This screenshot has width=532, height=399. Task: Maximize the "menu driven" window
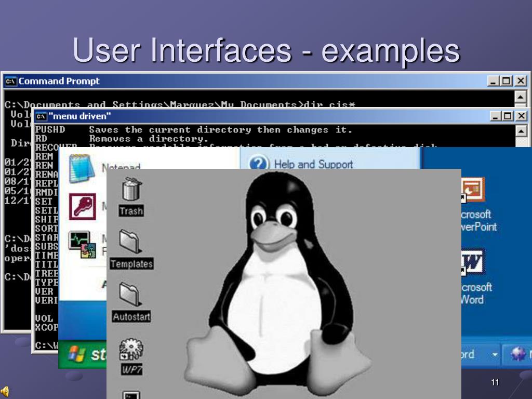(x=508, y=116)
